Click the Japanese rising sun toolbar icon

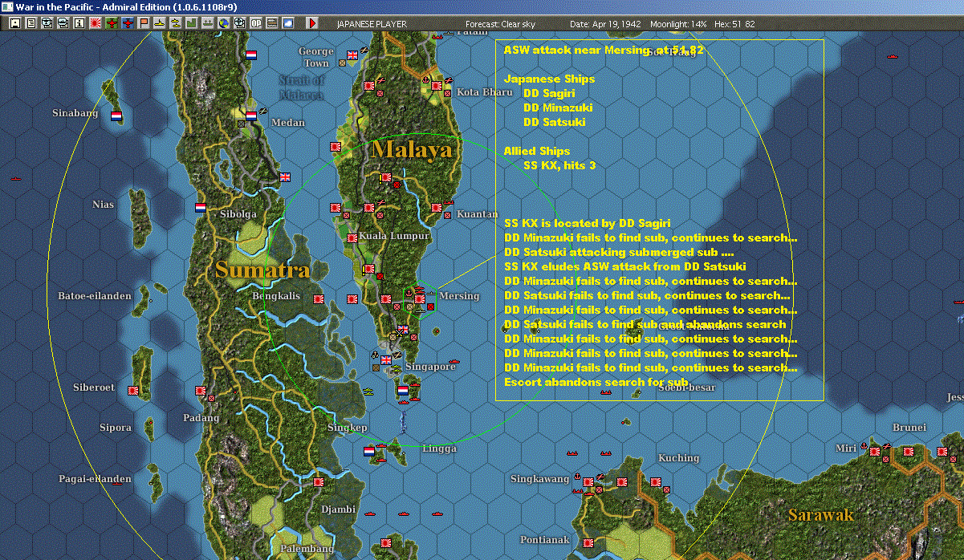(x=95, y=23)
